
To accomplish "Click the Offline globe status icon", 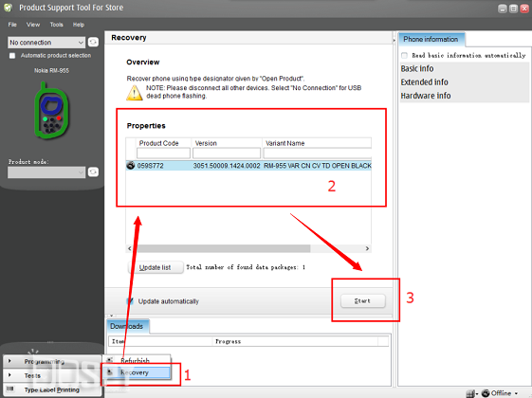I will tap(486, 393).
